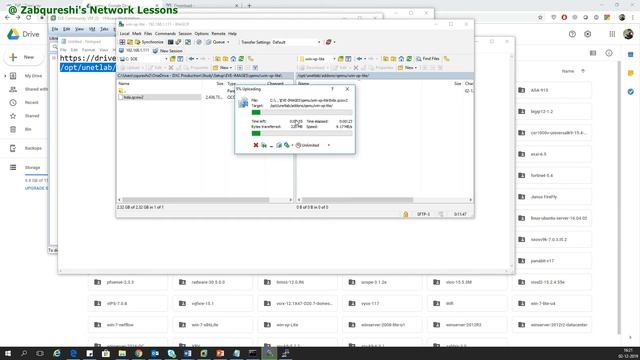Open the Options menu in WinSCP
This screenshot has width=640, height=360.
[x=201, y=33]
